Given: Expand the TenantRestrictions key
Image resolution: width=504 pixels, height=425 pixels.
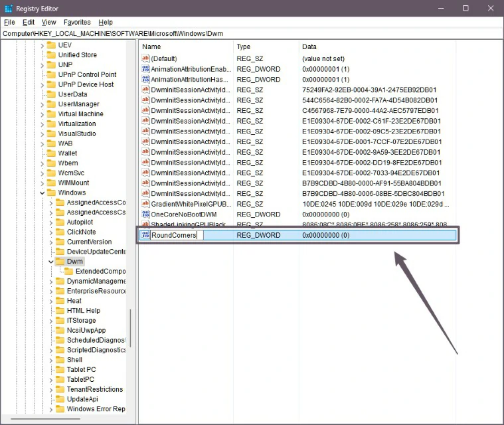Looking at the screenshot, I should point(51,390).
